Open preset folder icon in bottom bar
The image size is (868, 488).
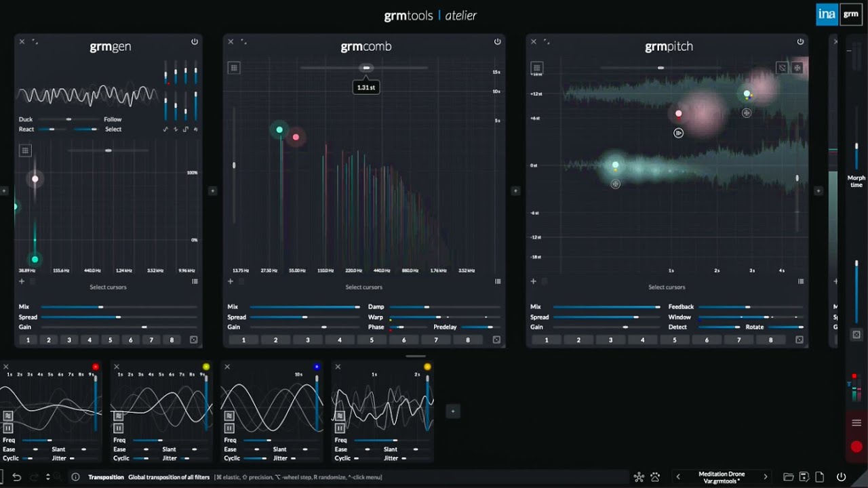click(789, 477)
